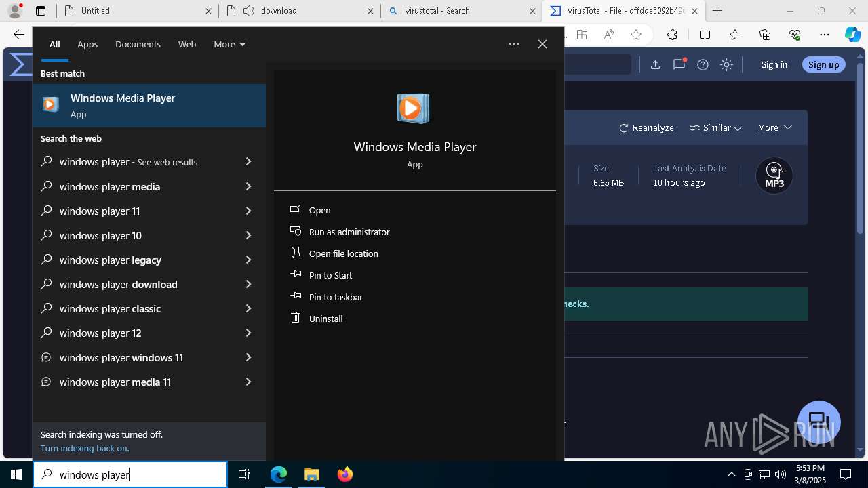Viewport: 868px width, 488px height.
Task: Toggle VirusTotal light/dark theme icon
Action: 726,64
